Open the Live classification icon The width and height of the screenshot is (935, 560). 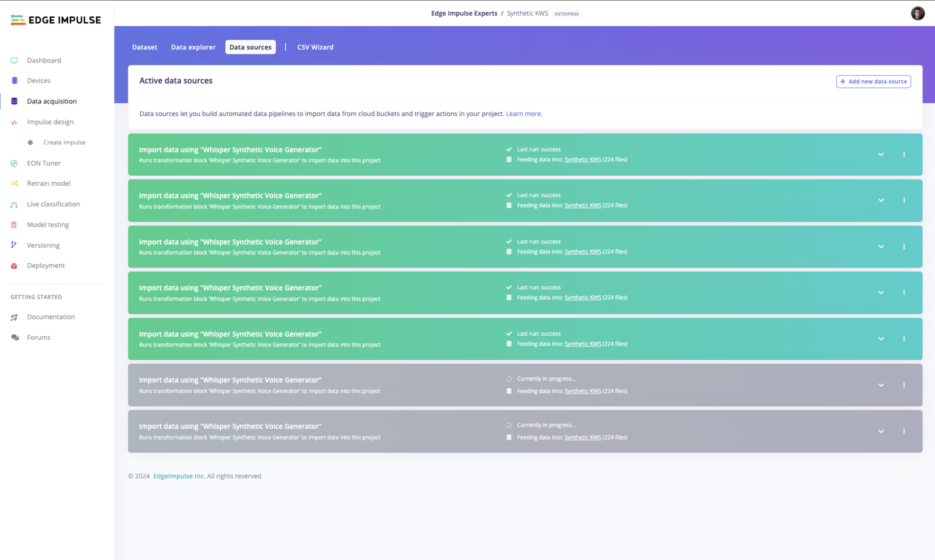(14, 204)
